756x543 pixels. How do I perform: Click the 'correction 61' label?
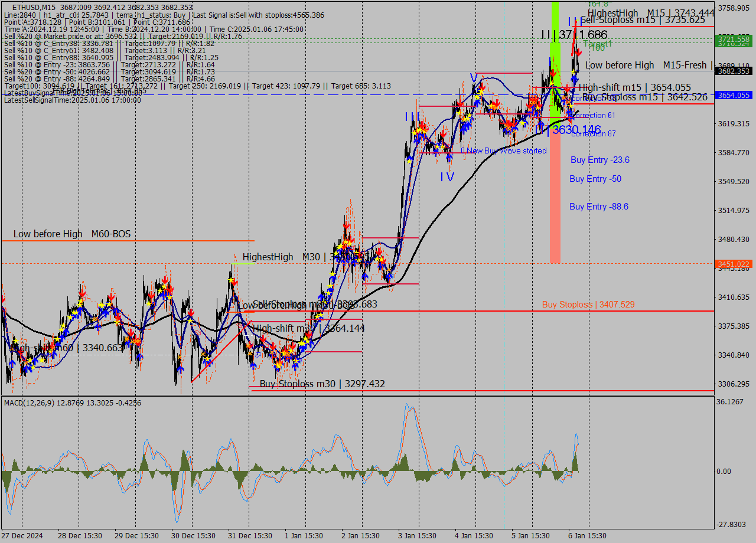(594, 115)
